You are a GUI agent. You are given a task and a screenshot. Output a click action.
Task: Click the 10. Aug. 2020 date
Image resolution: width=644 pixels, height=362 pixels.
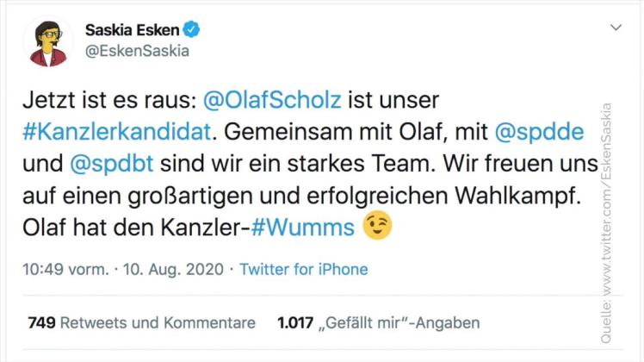175,270
